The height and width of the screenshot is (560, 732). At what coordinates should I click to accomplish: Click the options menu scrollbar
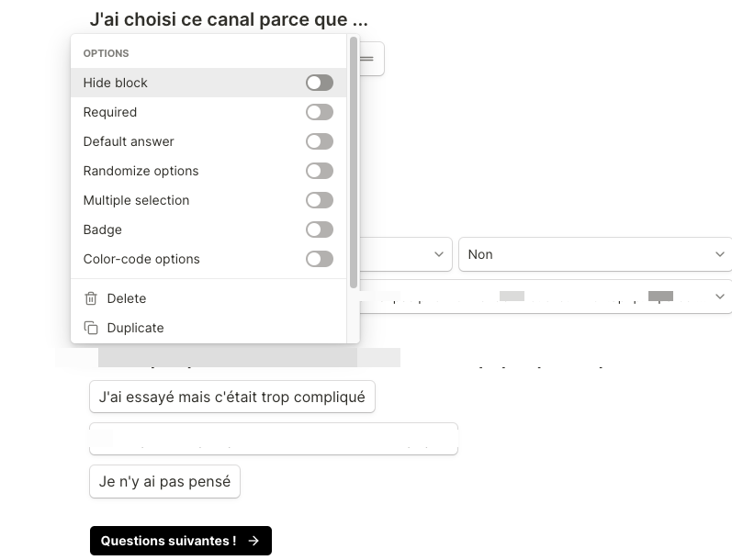354,162
